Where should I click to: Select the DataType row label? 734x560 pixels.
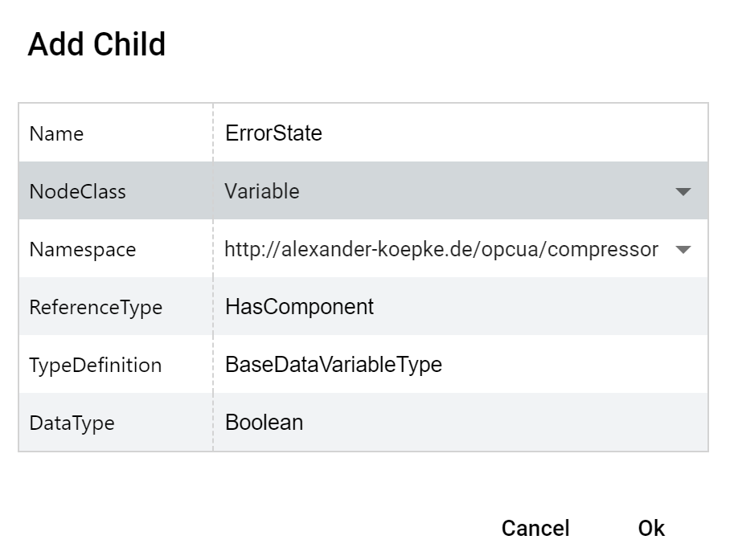[72, 423]
